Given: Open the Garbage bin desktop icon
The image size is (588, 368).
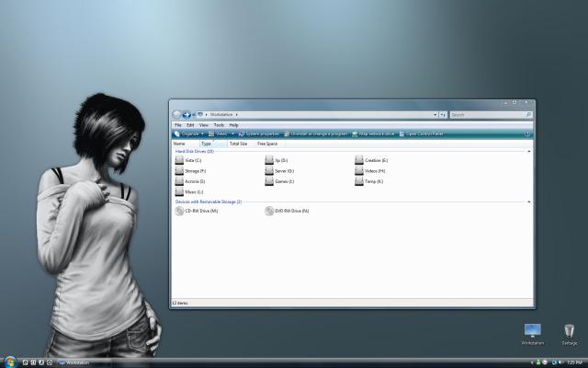Looking at the screenshot, I should (x=570, y=334).
